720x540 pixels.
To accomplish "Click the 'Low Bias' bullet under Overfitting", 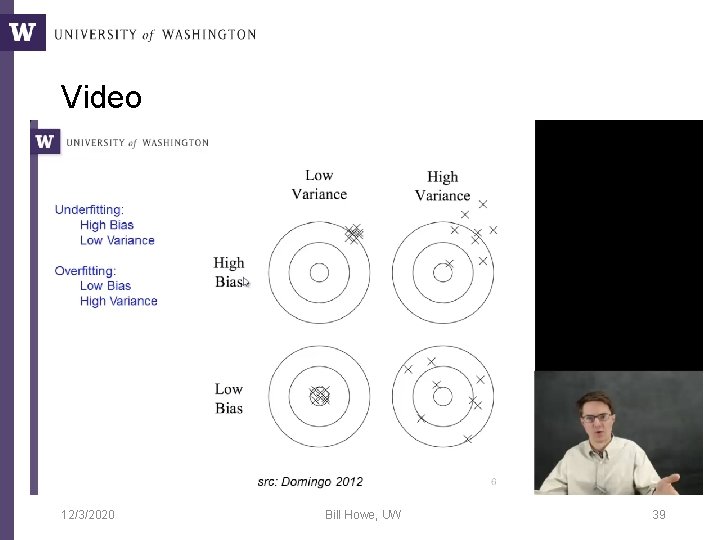I will [105, 286].
